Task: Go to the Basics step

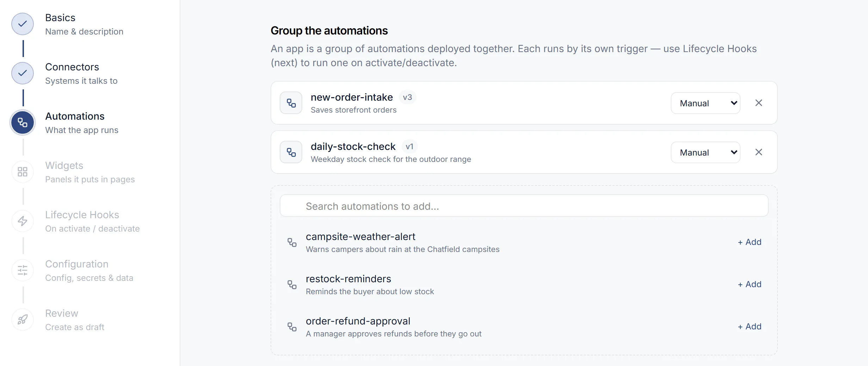Action: click(60, 18)
